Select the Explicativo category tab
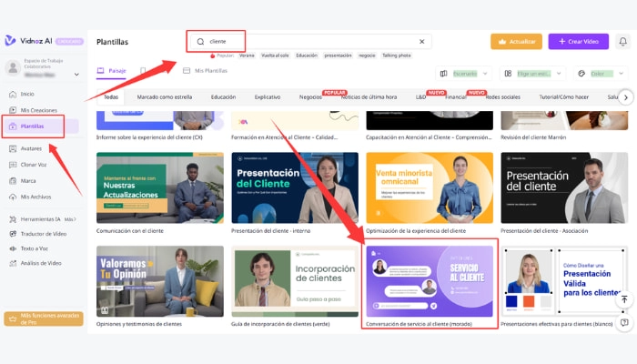 point(268,97)
